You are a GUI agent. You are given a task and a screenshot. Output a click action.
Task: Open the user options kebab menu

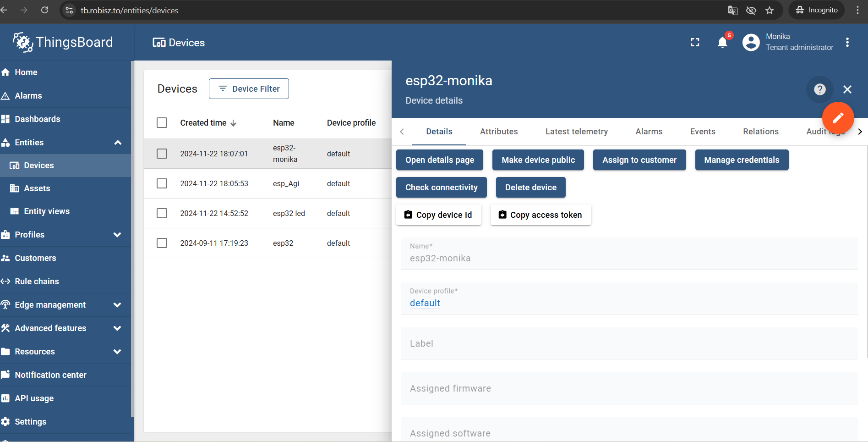pyautogui.click(x=847, y=42)
